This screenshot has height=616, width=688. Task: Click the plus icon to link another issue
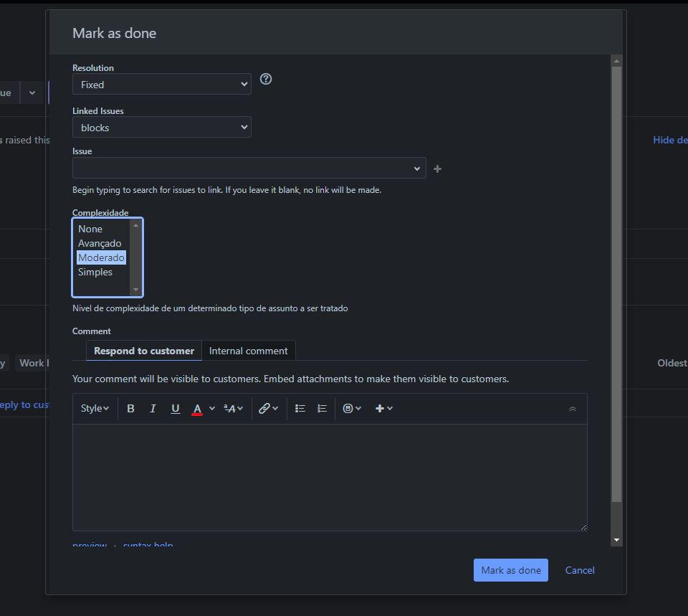(437, 169)
